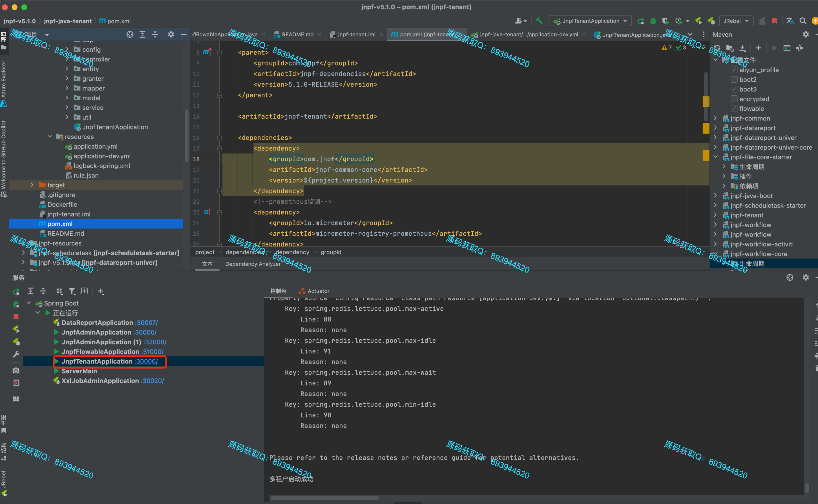Expand jnpf-common module in Maven panel
The image size is (818, 504).
pyautogui.click(x=715, y=118)
